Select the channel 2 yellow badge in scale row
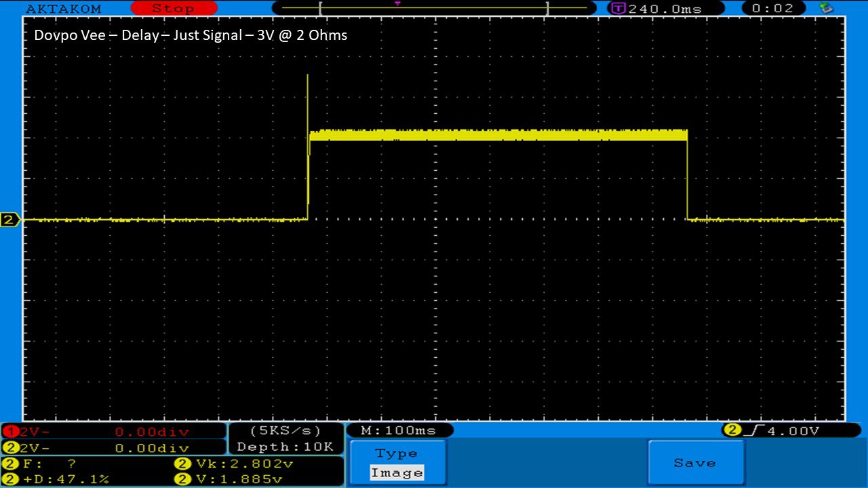 pos(10,448)
